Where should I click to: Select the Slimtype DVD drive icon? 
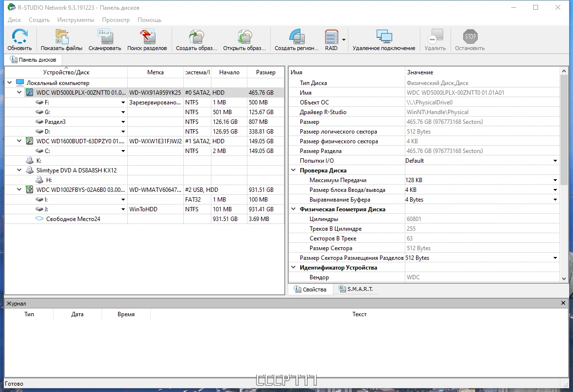[x=30, y=170]
